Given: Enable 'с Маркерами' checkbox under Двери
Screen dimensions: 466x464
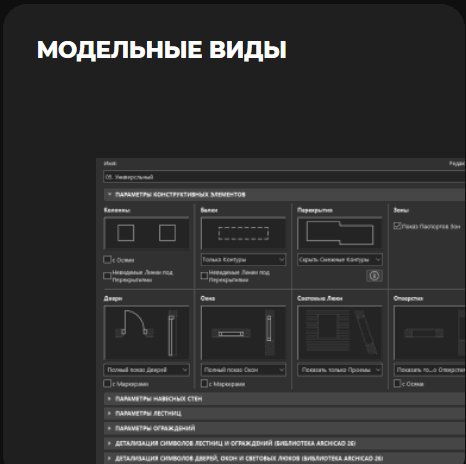Looking at the screenshot, I should 107,383.
